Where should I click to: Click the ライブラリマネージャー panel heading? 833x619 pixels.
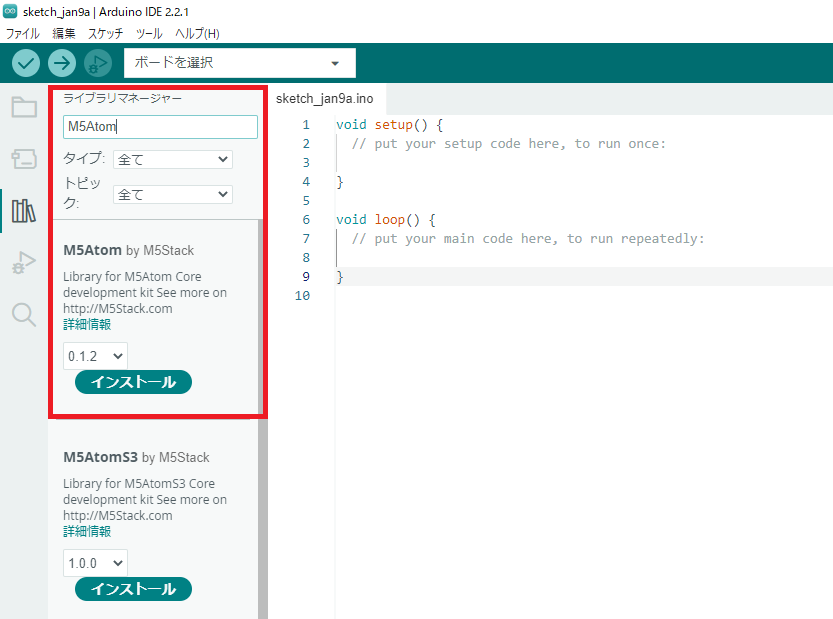coord(122,98)
